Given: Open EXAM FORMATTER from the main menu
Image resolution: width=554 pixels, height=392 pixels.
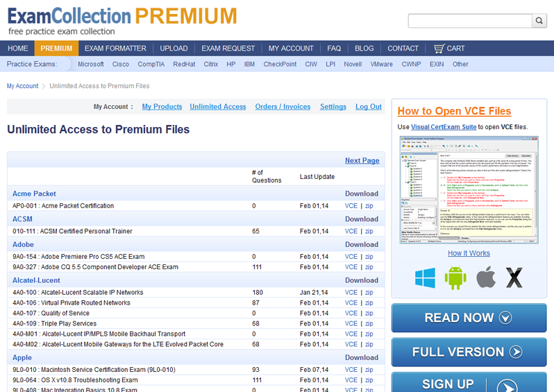Looking at the screenshot, I should [x=115, y=49].
